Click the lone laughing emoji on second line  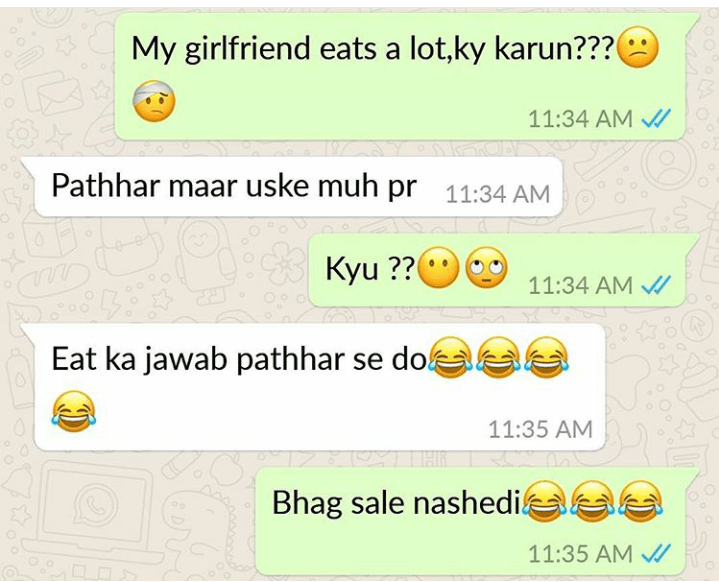pyautogui.click(x=73, y=411)
